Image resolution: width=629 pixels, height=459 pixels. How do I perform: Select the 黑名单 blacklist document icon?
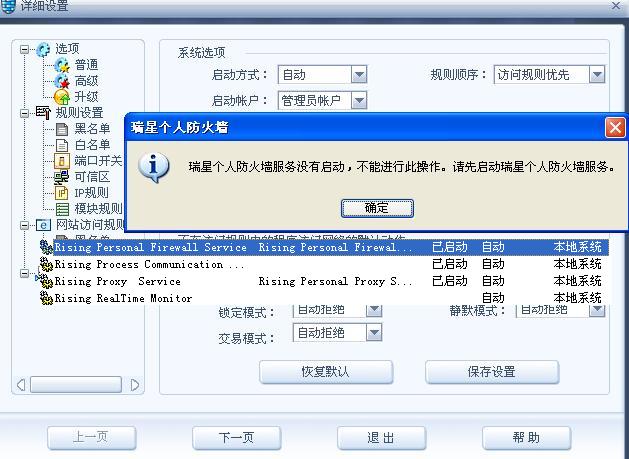[x=62, y=129]
